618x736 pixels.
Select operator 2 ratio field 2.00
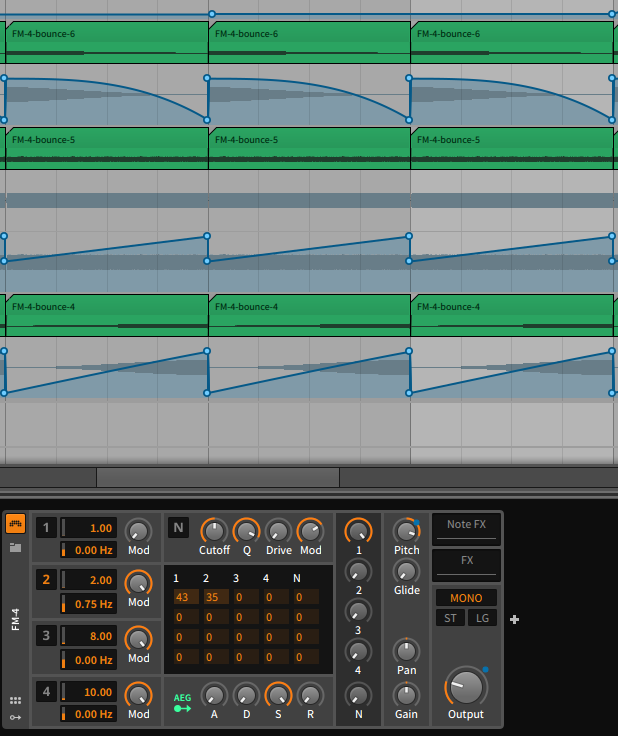tap(88, 580)
